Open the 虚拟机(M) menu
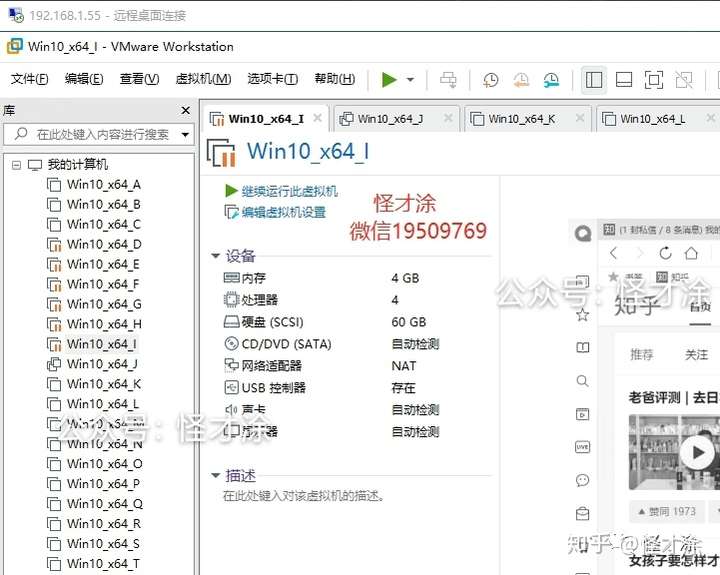The height and width of the screenshot is (575, 720). click(203, 79)
